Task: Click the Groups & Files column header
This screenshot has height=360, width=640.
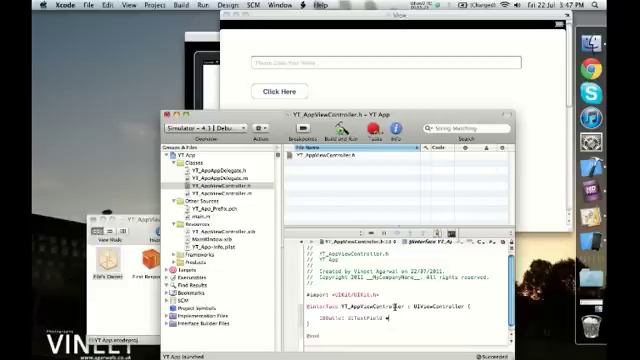Action: [218, 147]
